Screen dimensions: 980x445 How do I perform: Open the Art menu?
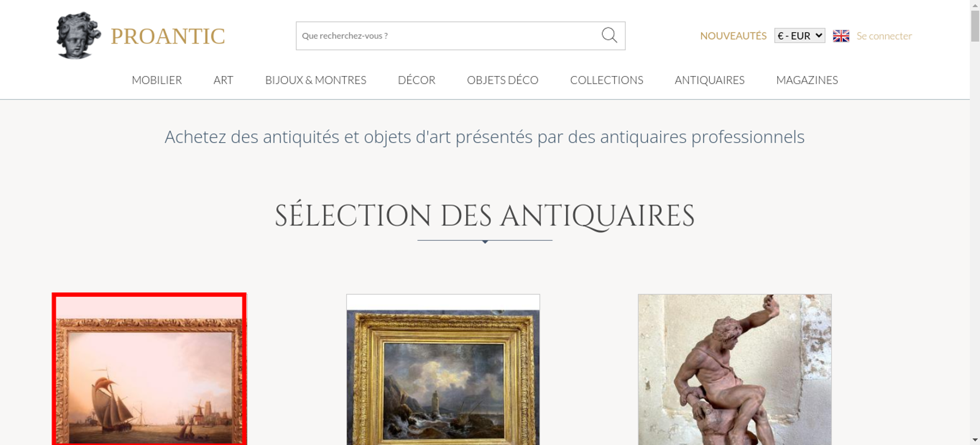223,80
